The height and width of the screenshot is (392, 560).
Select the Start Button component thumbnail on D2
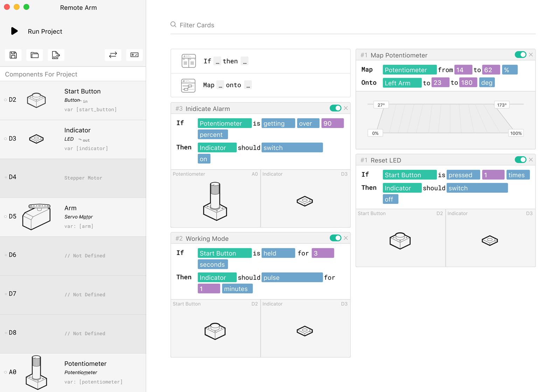pos(36,100)
